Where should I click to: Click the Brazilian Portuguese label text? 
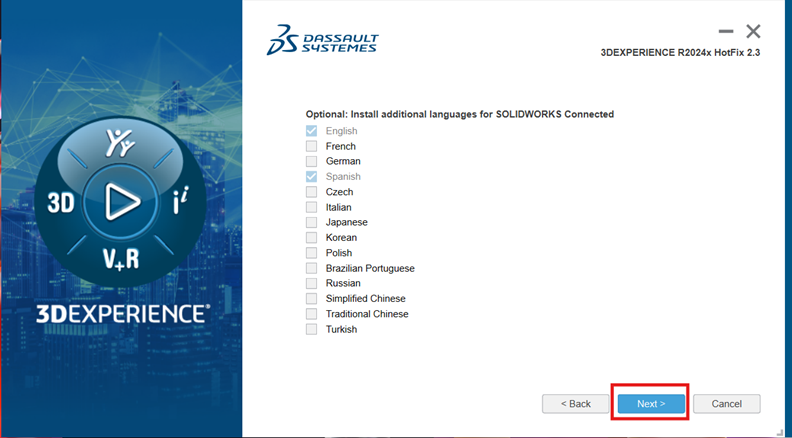[x=370, y=268]
